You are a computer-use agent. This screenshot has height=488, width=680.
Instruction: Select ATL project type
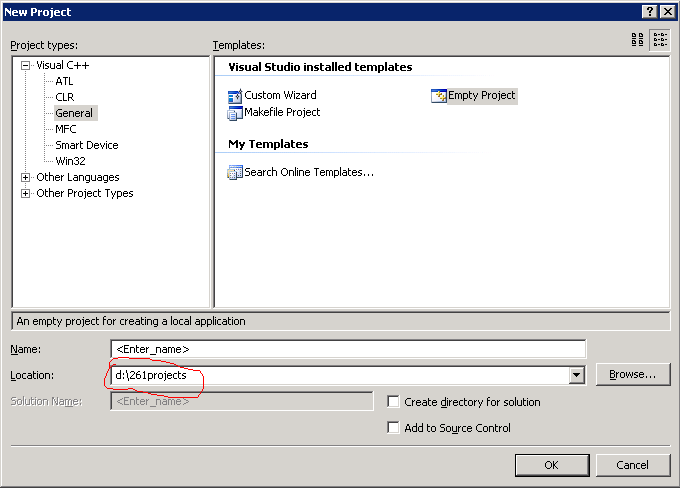64,81
